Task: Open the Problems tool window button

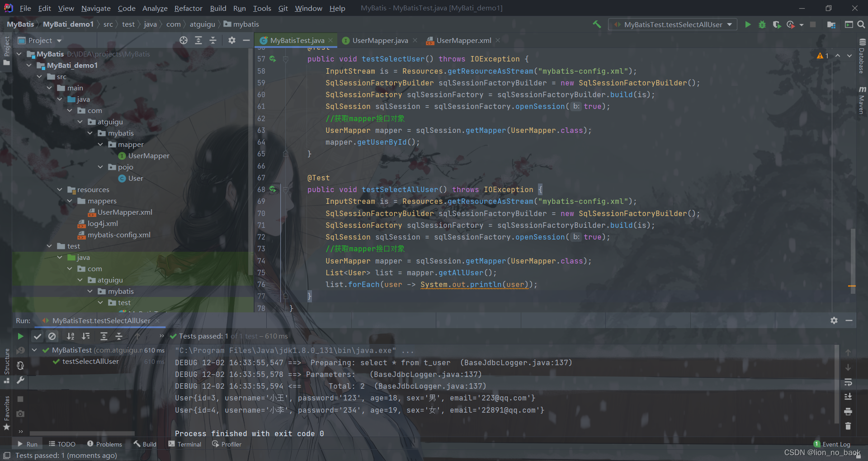Action: pyautogui.click(x=105, y=444)
